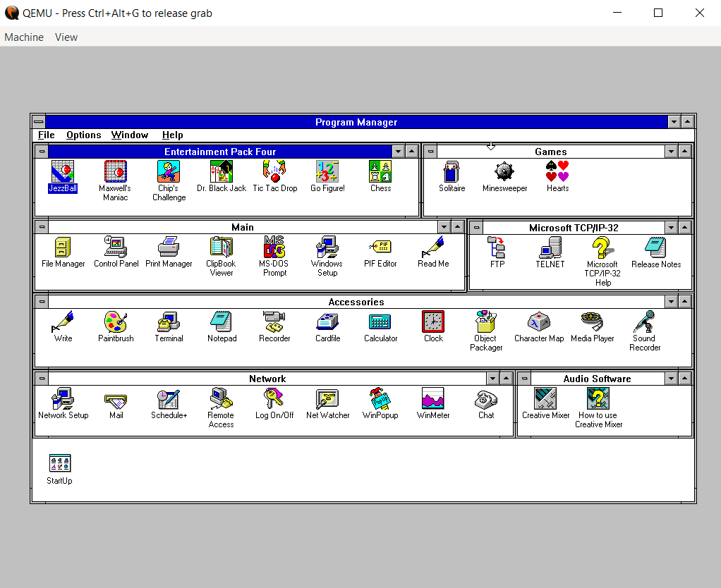
Task: Open the QEMU View menu
Action: pos(66,37)
